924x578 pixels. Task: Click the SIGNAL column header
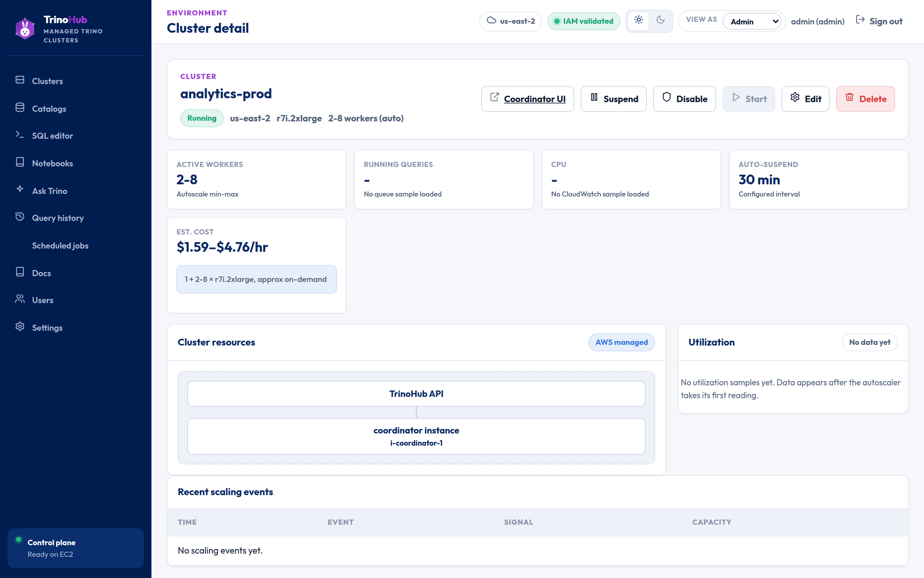pos(518,522)
